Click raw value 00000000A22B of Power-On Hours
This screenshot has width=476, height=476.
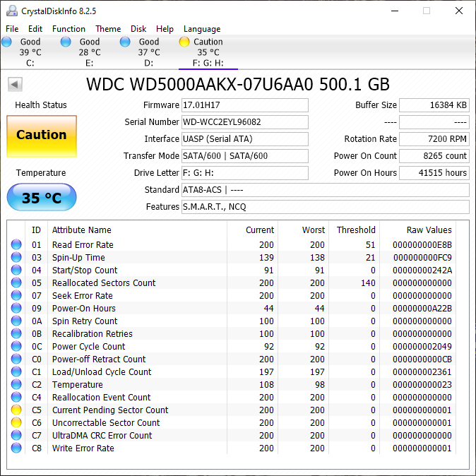pos(422,308)
